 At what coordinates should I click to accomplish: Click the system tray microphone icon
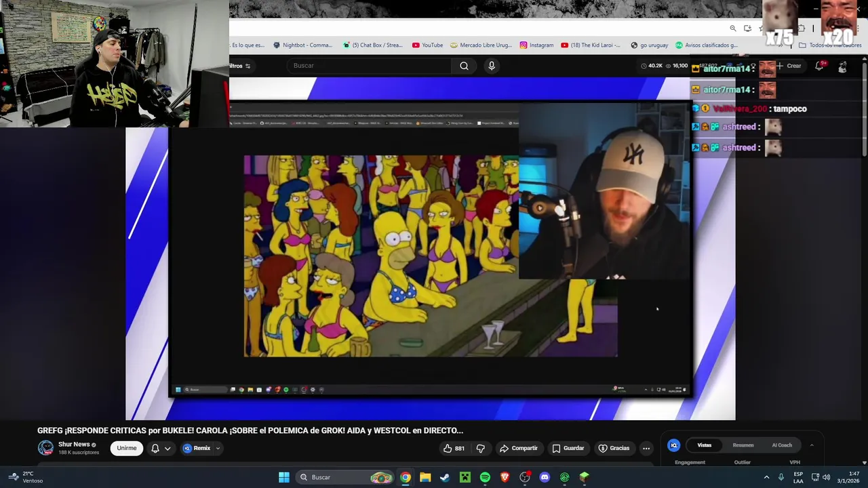point(781,477)
